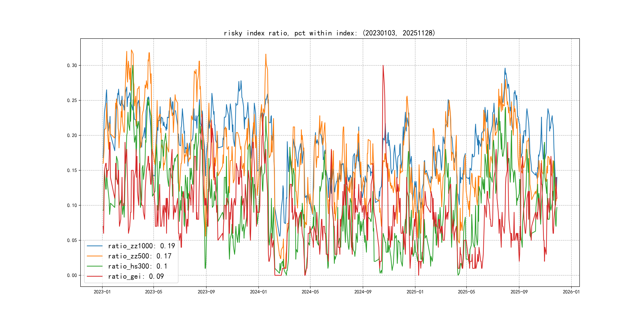Select the 'ratio_hs300: 0.1' legend label
This screenshot has height=322, width=644.
[138, 266]
